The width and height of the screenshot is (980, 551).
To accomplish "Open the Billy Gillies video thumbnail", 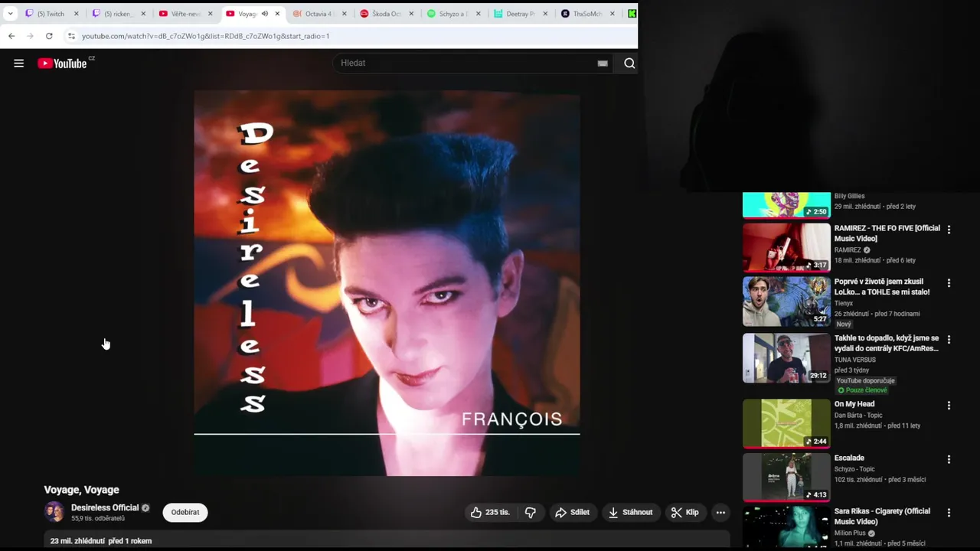I will (x=786, y=205).
